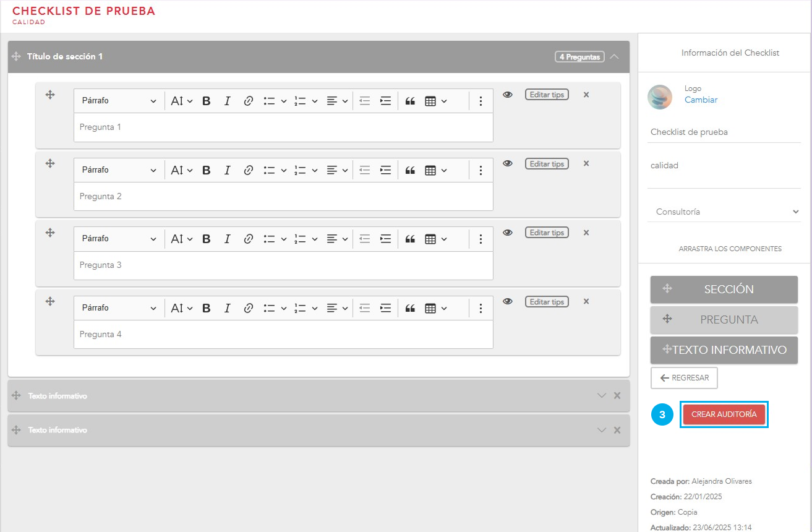Click Bold icon in Pregunta 1 toolbar
Viewport: 812px width, 532px height.
(x=207, y=101)
